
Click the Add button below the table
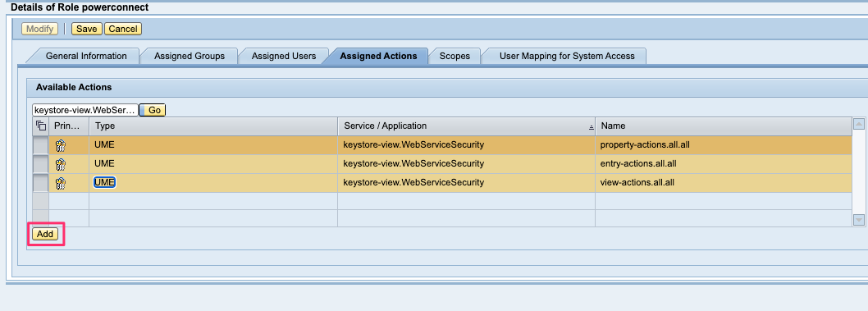click(45, 234)
